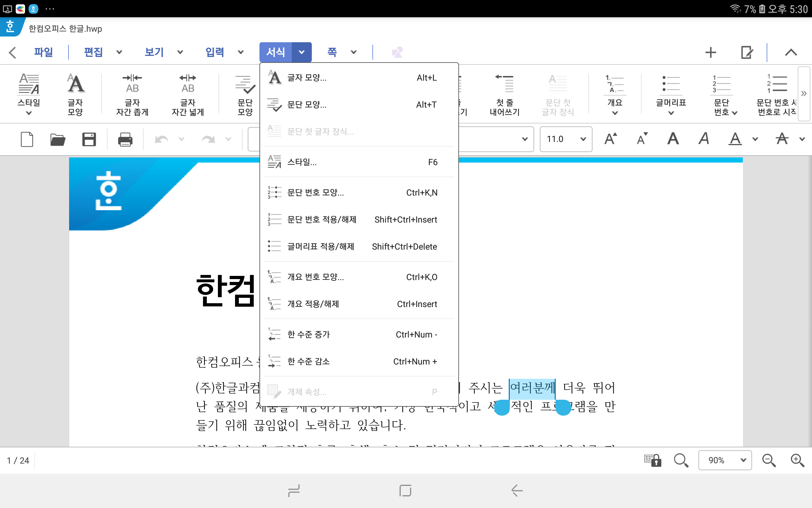Choose 개요 번호 모양... menu item
812x508 pixels.
(359, 277)
